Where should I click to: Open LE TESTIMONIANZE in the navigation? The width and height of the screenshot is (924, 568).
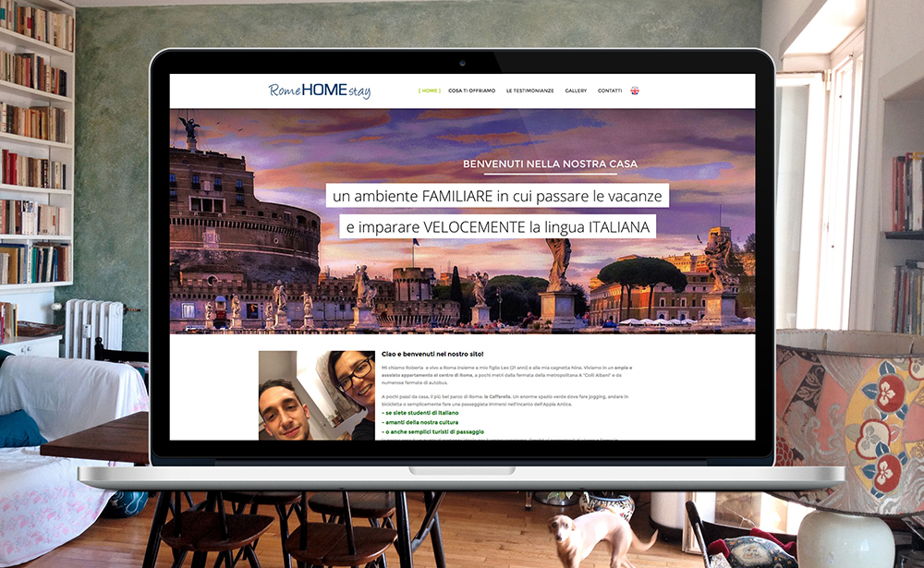point(530,91)
